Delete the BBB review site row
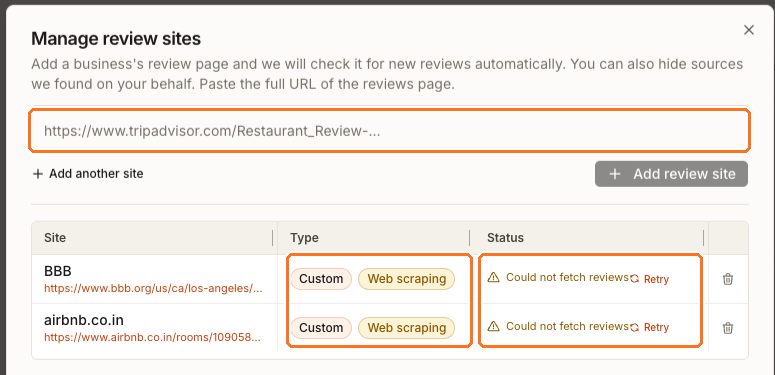 728,279
